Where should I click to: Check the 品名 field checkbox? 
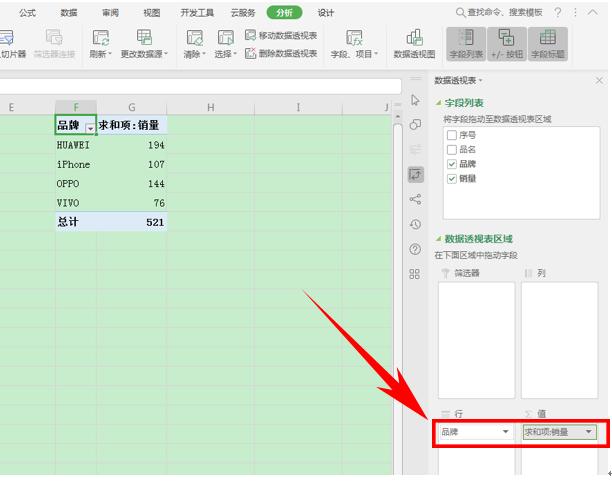pyautogui.click(x=452, y=150)
